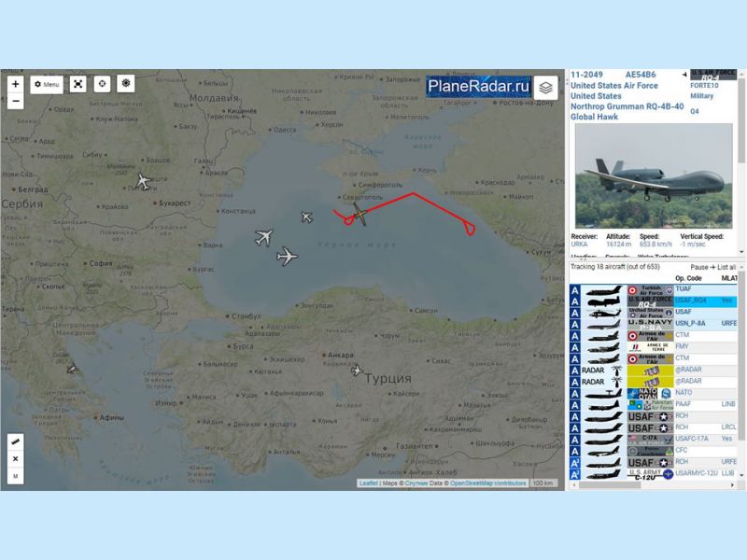Click the aircraft list horizontal scrollbar

coord(610,484)
